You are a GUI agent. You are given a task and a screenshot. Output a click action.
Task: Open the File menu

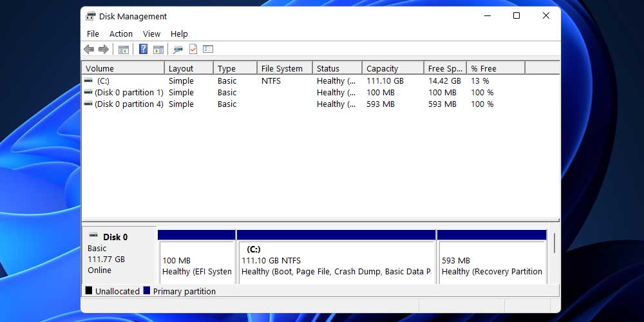[x=93, y=33]
